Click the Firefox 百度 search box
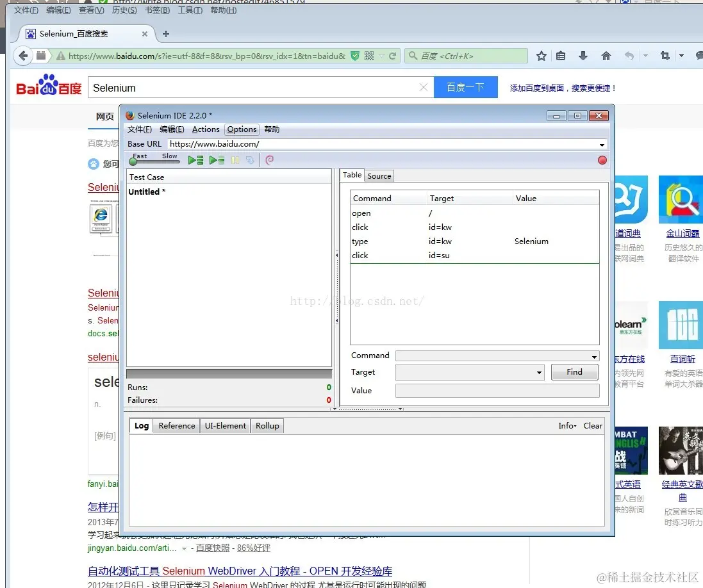Viewport: 703px width, 588px height. pos(466,56)
